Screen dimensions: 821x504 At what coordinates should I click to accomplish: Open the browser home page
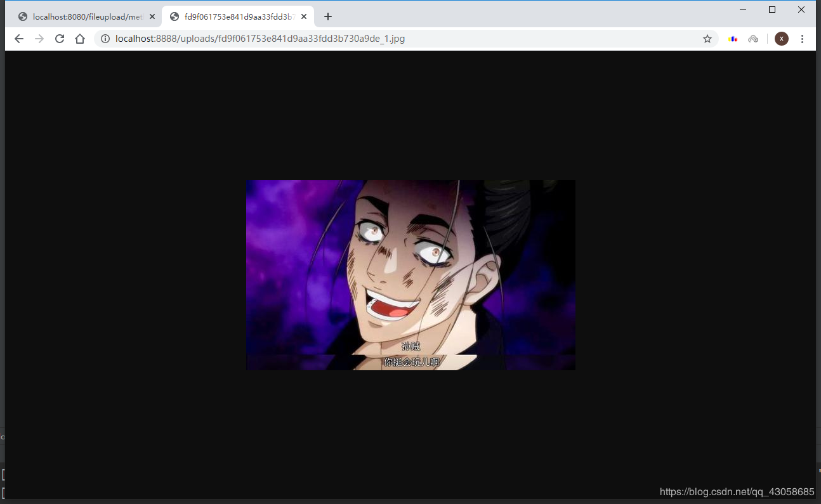(x=80, y=39)
